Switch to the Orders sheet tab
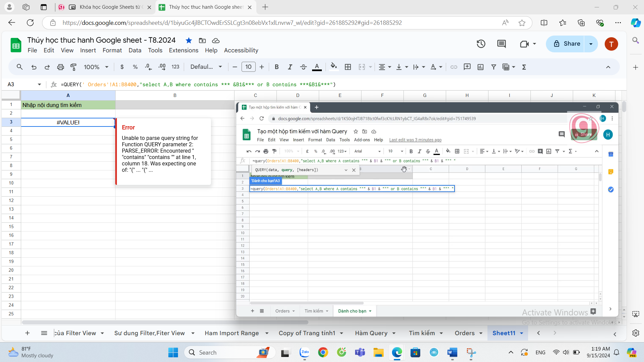The image size is (644, 362). (x=464, y=333)
